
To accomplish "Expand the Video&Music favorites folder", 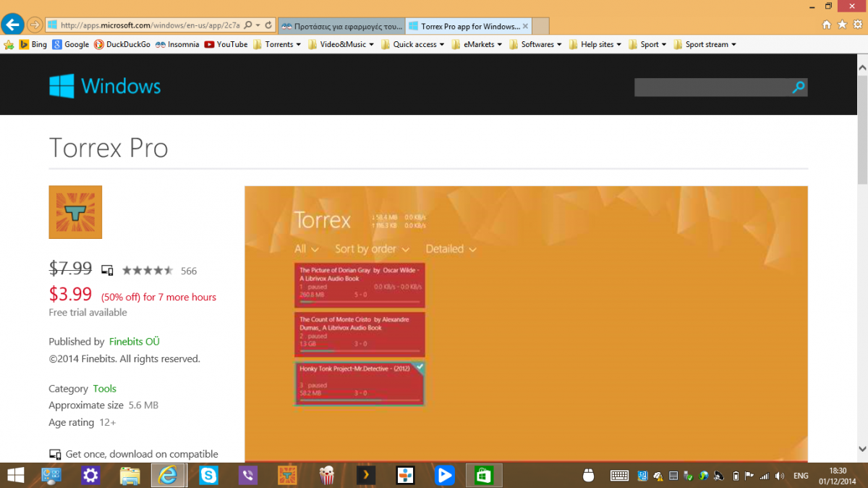I will (341, 44).
